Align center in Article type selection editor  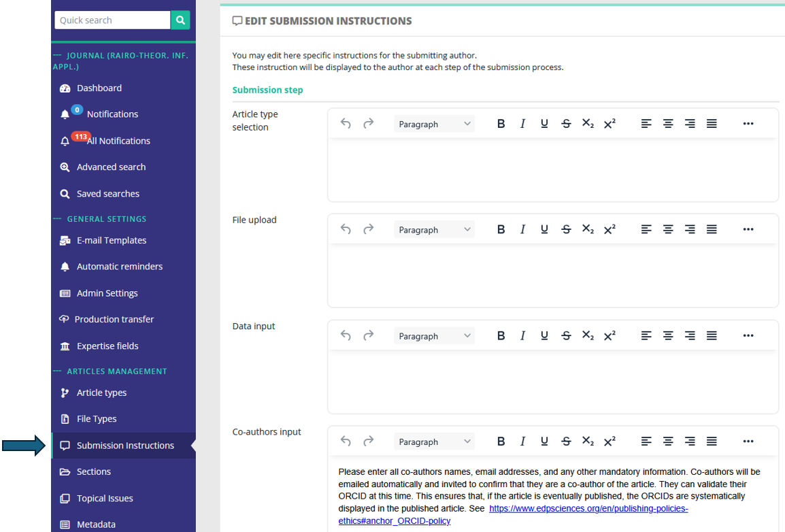(668, 124)
